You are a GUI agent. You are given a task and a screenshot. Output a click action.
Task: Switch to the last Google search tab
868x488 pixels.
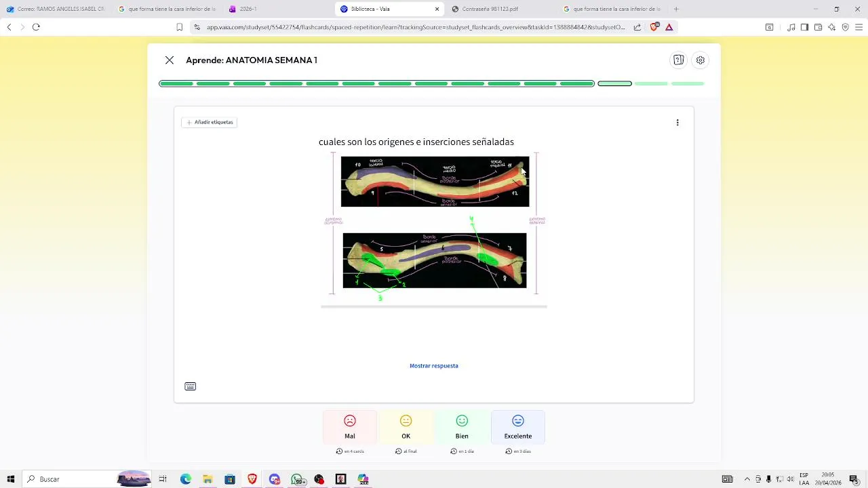(611, 9)
